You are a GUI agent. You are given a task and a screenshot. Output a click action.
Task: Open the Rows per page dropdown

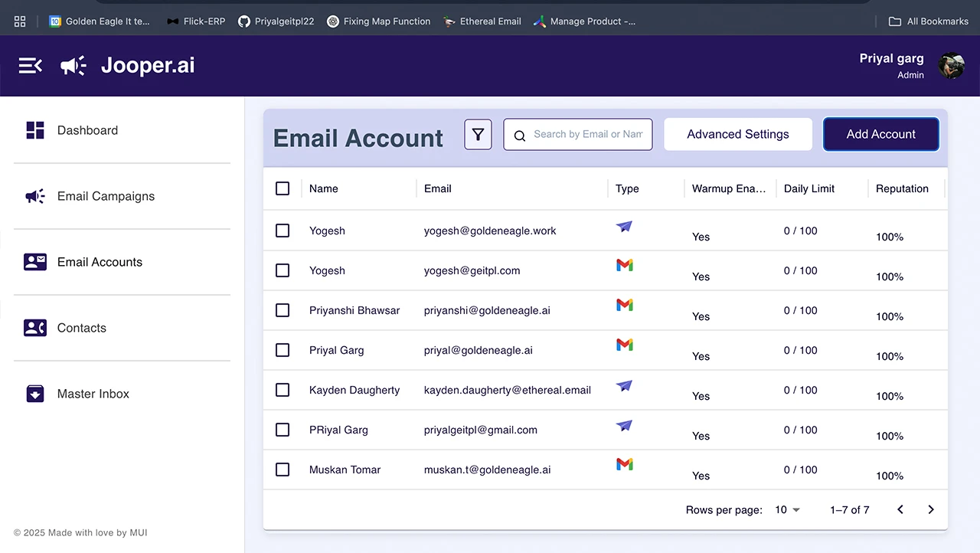[x=787, y=509]
